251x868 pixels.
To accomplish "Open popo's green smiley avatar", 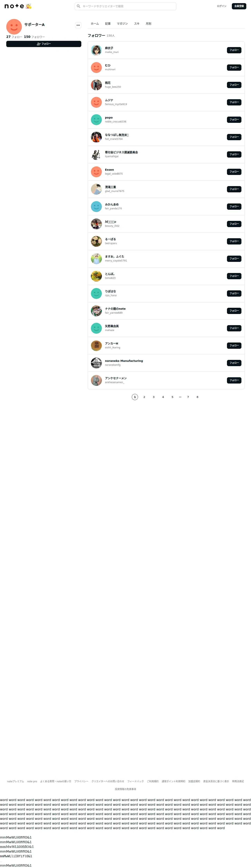I will (97, 120).
